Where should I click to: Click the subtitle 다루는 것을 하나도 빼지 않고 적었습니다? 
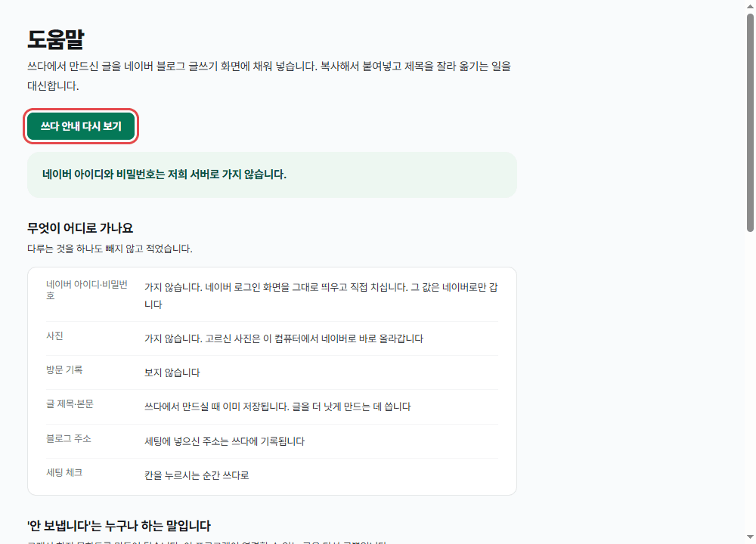(x=110, y=249)
